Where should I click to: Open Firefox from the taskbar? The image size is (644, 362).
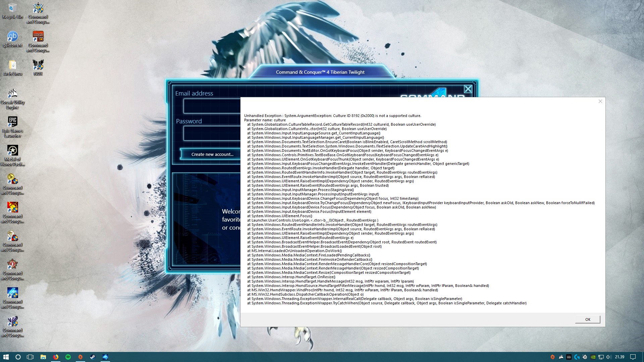[56, 357]
